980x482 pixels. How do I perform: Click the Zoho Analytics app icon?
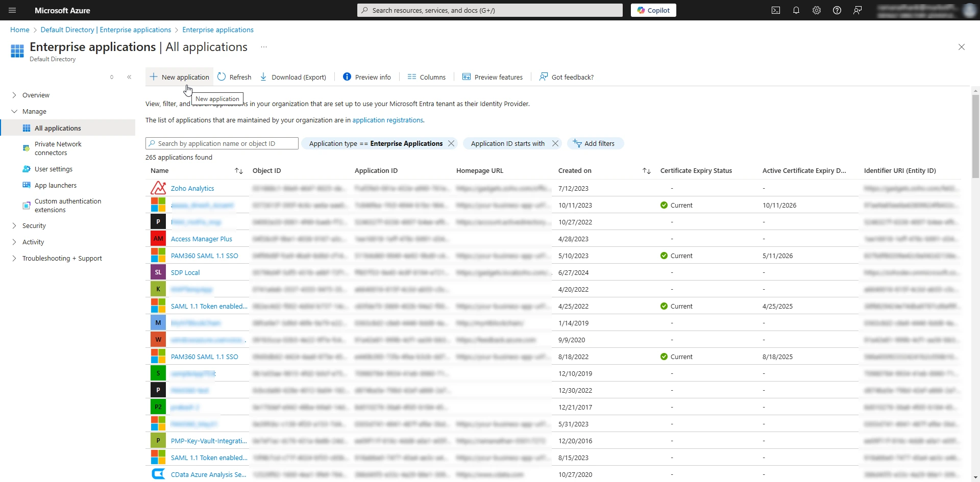[158, 188]
